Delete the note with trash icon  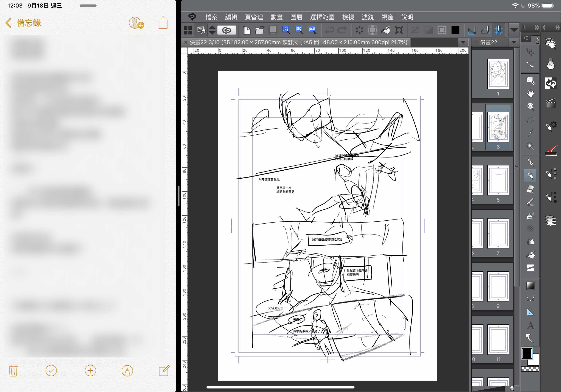coord(13,371)
